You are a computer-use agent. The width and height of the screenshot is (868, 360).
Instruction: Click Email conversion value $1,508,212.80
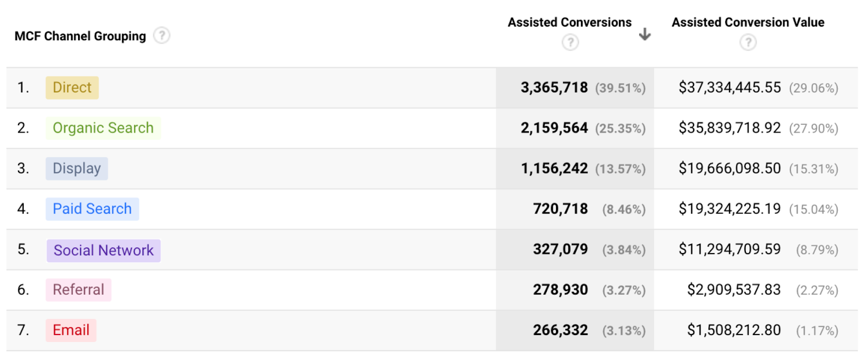[x=733, y=330]
